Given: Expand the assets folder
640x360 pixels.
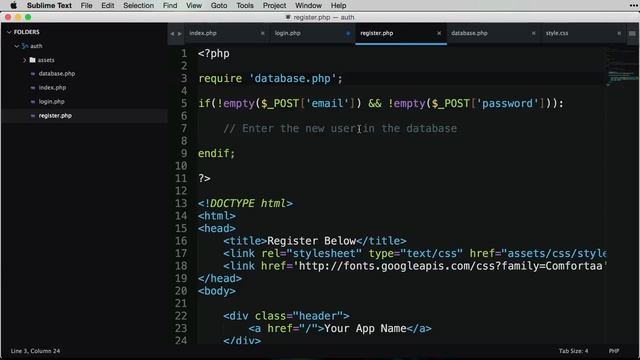Looking at the screenshot, I should pos(24,60).
